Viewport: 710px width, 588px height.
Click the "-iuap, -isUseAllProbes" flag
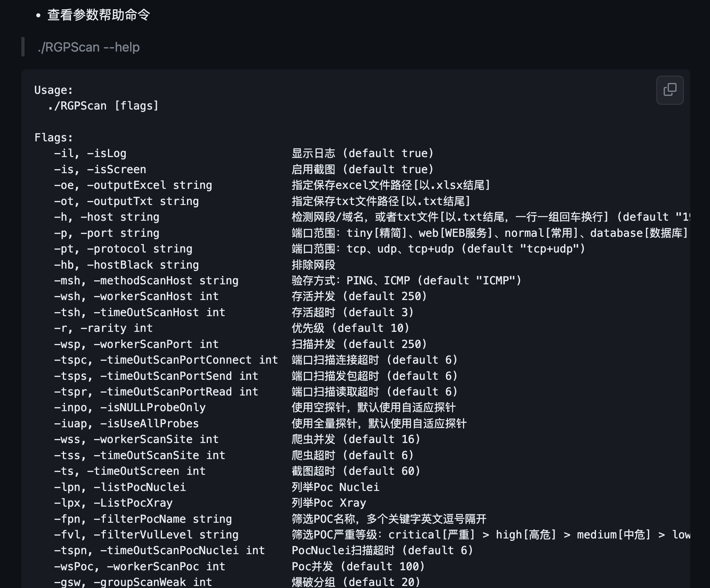pyautogui.click(x=127, y=424)
